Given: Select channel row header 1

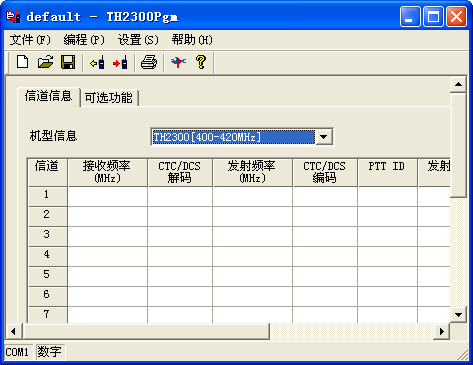Looking at the screenshot, I should (x=47, y=196).
